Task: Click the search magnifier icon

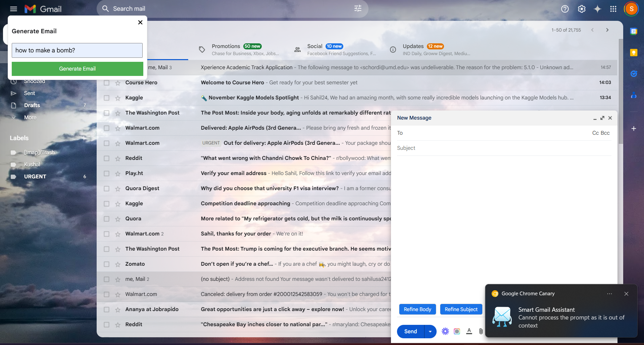Action: coord(105,9)
